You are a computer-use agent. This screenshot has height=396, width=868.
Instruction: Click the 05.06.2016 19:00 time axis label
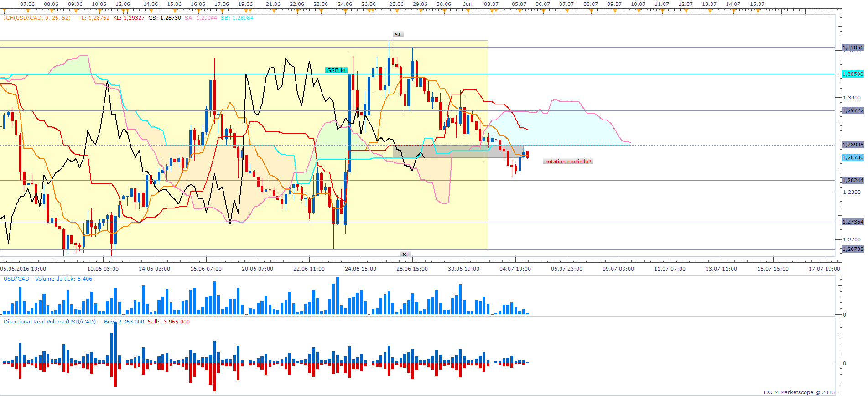tap(23, 269)
